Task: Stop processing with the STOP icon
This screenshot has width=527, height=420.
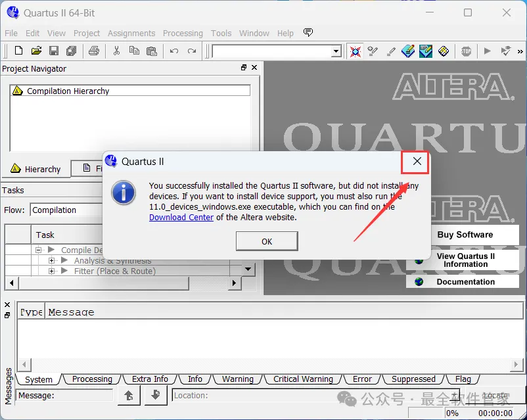Action: point(466,51)
